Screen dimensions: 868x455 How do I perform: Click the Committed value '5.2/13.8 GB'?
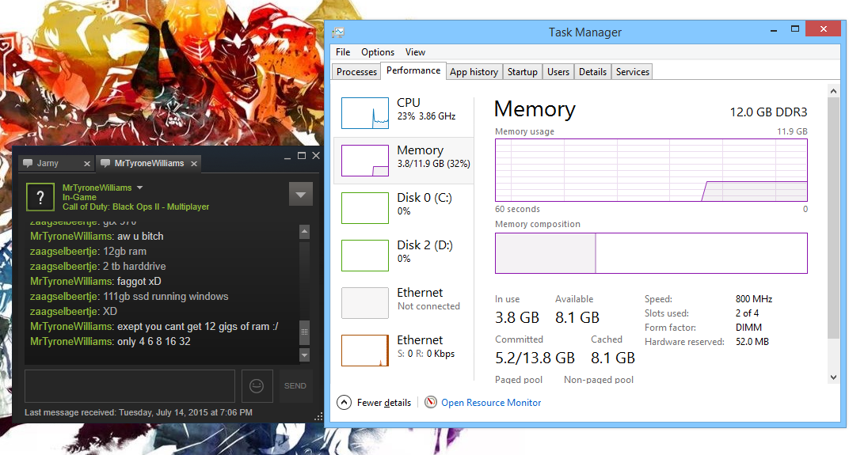pos(535,358)
